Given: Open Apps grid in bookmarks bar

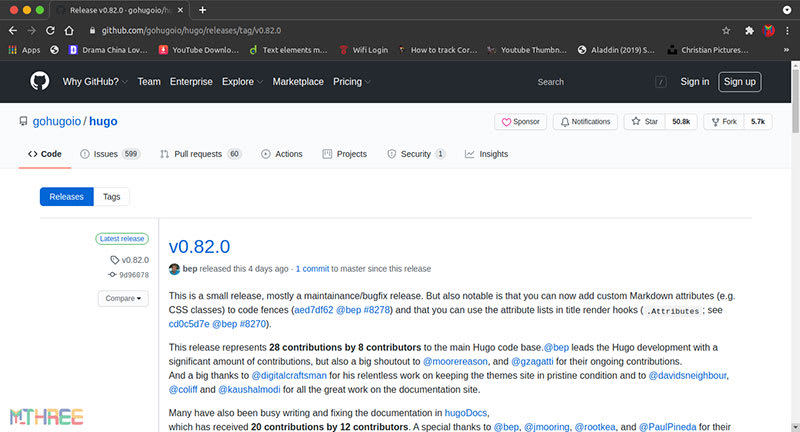Looking at the screenshot, I should (x=24, y=50).
